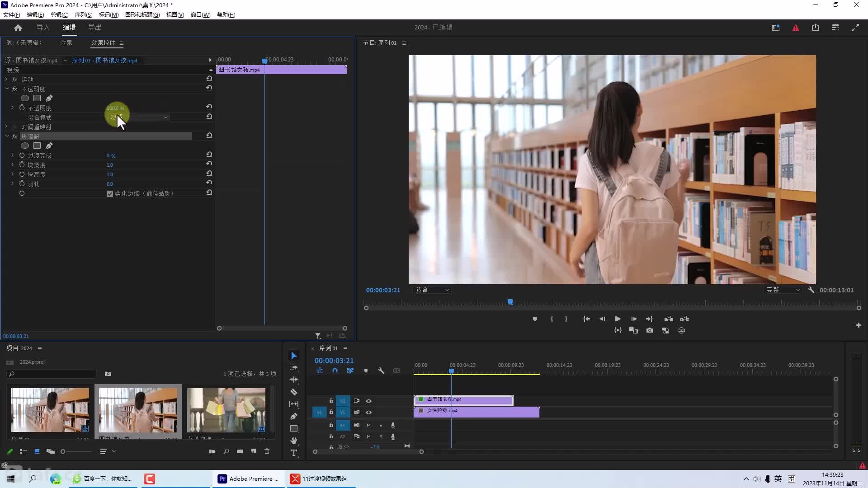Mute the A1 audio track
This screenshot has height=488, width=868.
(x=368, y=425)
